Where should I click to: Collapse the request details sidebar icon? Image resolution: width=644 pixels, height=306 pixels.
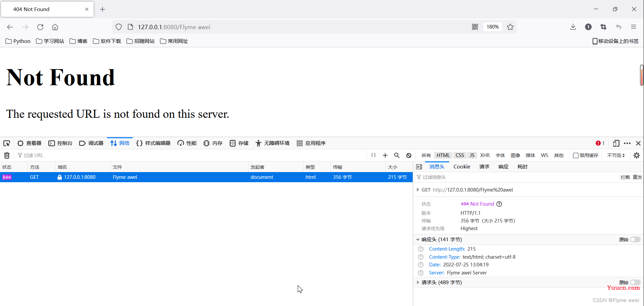[x=419, y=167]
